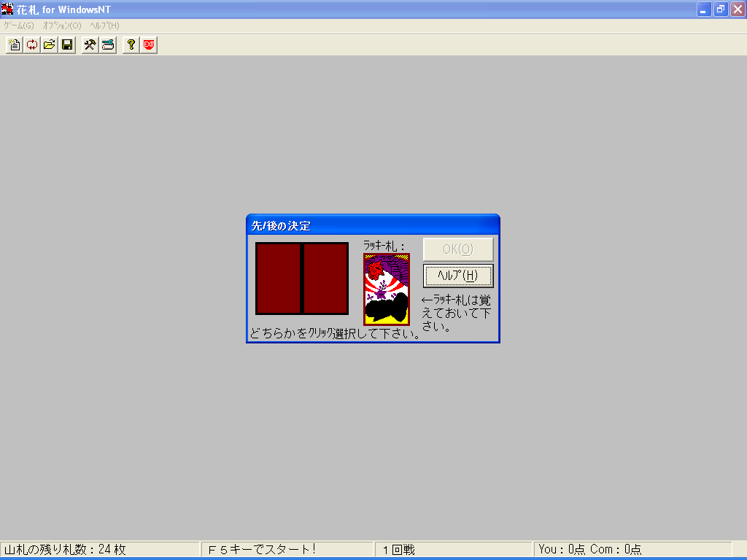Click the 先/後の決定 dialog title
The image size is (747, 560).
coord(281,226)
